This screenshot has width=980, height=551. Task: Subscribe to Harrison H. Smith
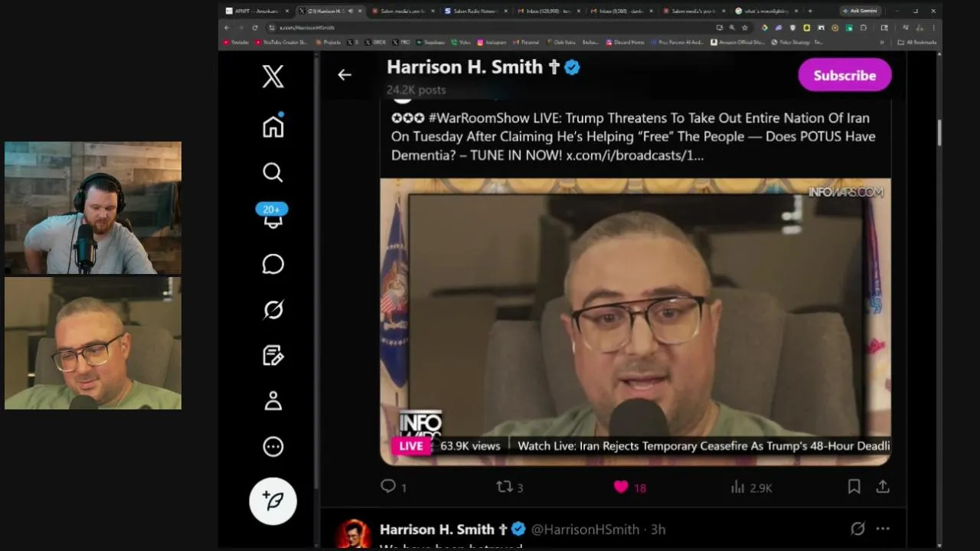coord(844,75)
